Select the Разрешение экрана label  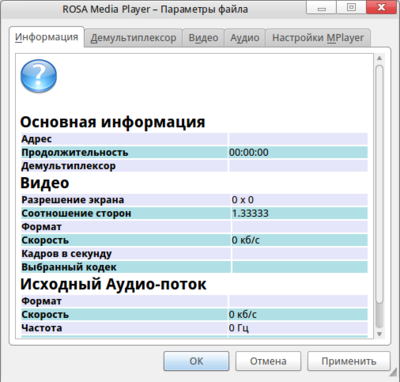click(x=73, y=200)
